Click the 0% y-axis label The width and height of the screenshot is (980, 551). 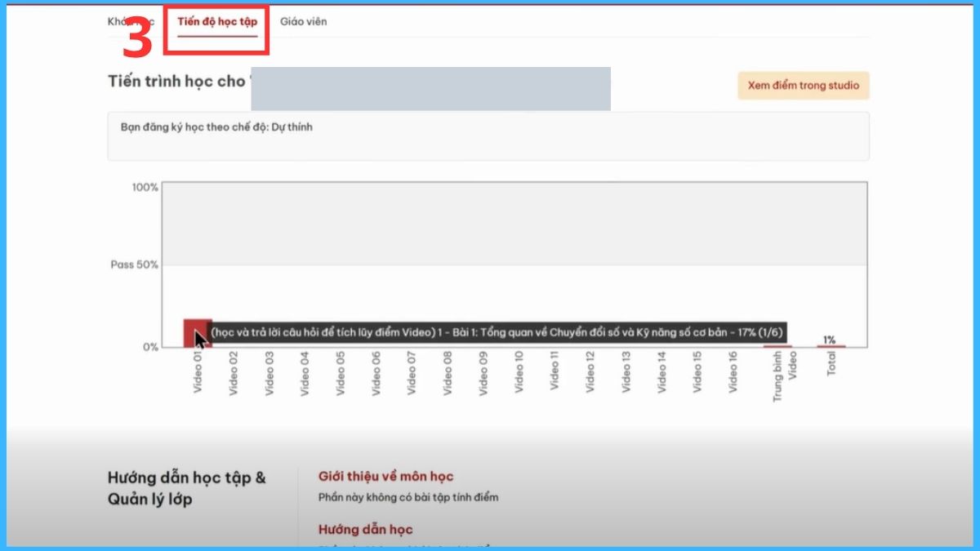point(150,347)
